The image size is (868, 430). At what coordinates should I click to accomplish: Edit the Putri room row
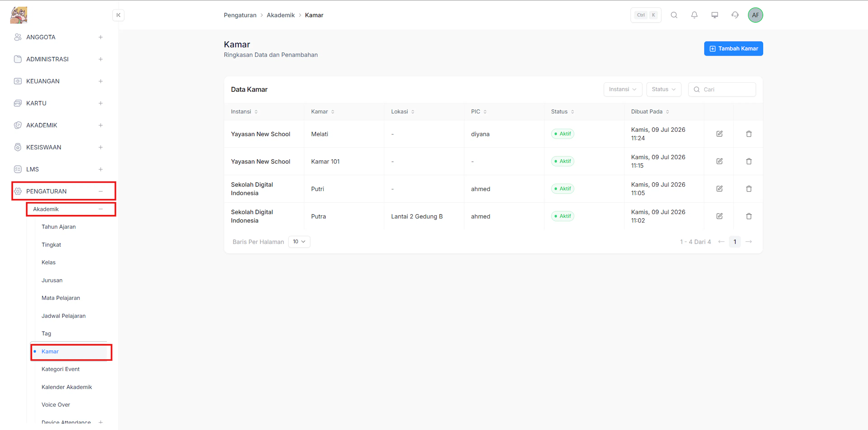click(x=719, y=189)
